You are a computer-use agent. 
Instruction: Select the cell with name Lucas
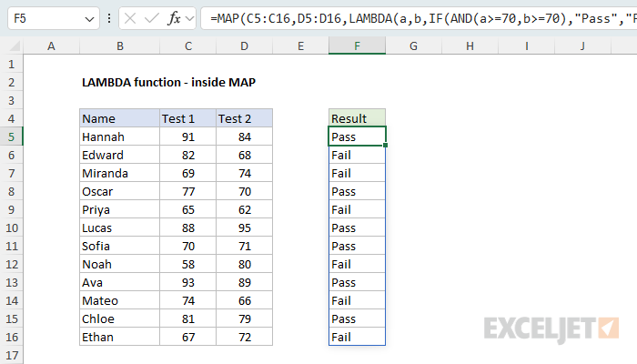tap(119, 227)
